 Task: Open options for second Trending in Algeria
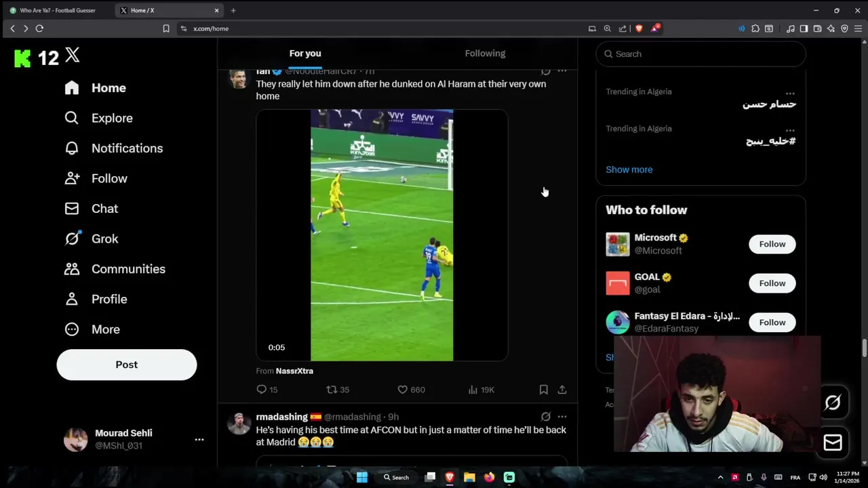(x=790, y=130)
